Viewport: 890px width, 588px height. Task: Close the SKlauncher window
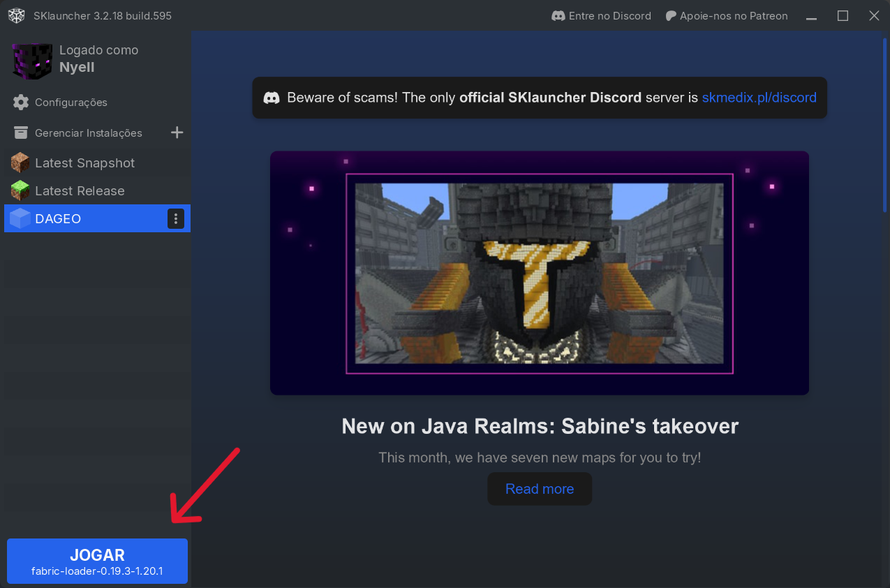pos(874,15)
